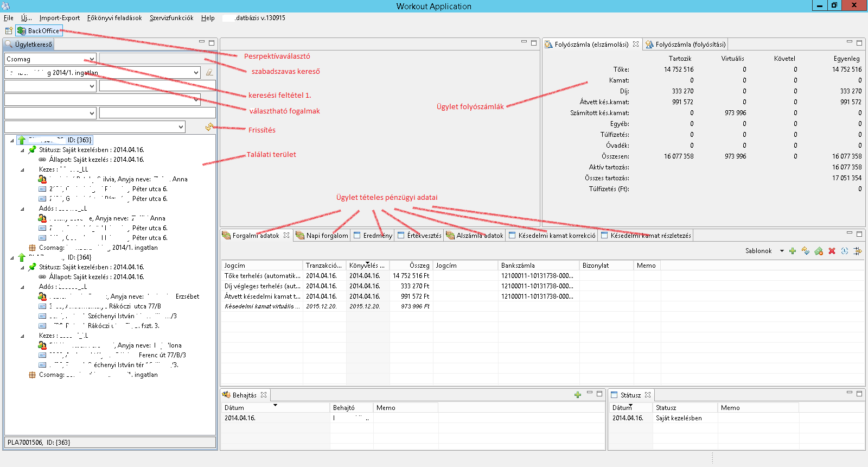The height and width of the screenshot is (467, 868).
Task: Maximize the Folyószámla account panel
Action: tap(859, 42)
